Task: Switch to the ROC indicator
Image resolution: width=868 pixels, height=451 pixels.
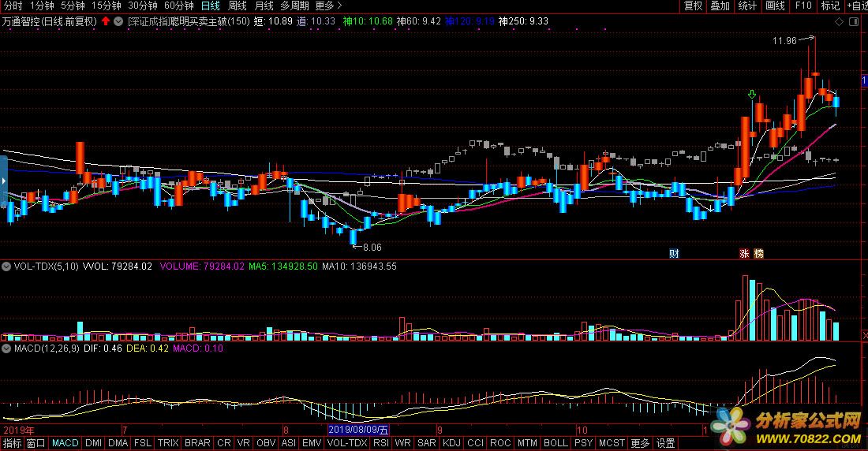Action: point(500,443)
